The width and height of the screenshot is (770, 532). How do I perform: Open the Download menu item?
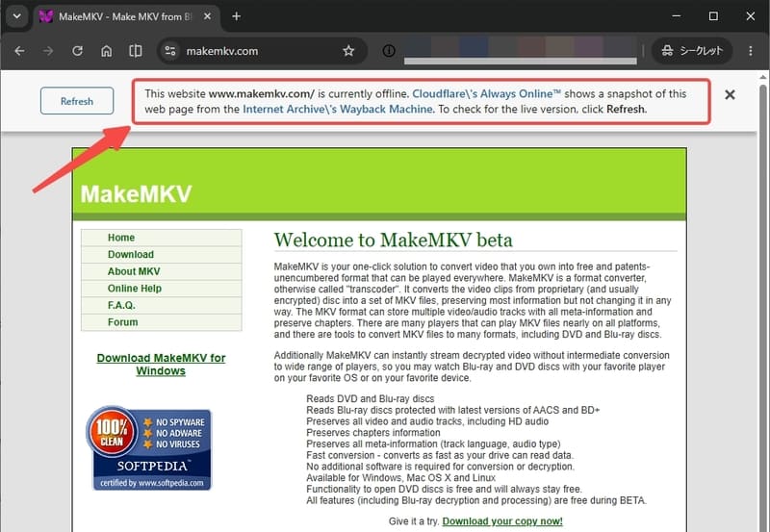pos(162,254)
